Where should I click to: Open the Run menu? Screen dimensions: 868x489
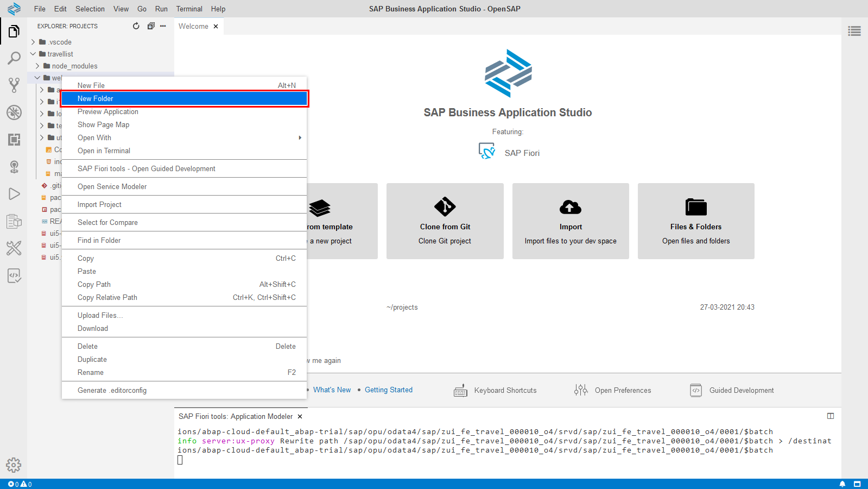(161, 9)
